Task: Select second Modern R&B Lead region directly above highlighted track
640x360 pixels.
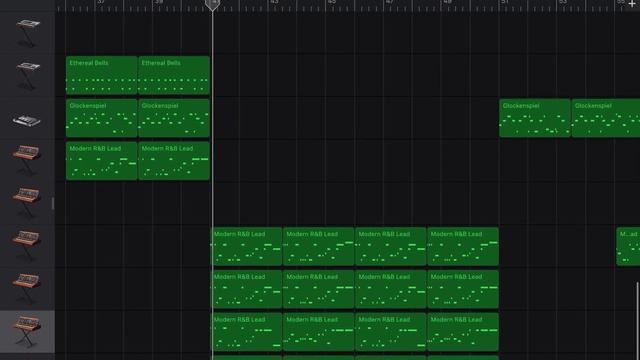Action: tap(318, 289)
